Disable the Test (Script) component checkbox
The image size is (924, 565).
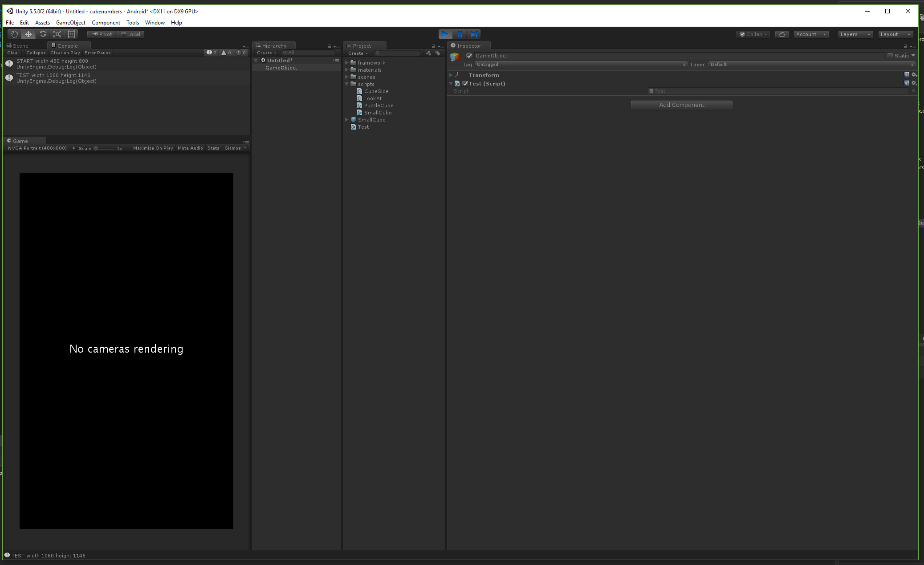[464, 83]
